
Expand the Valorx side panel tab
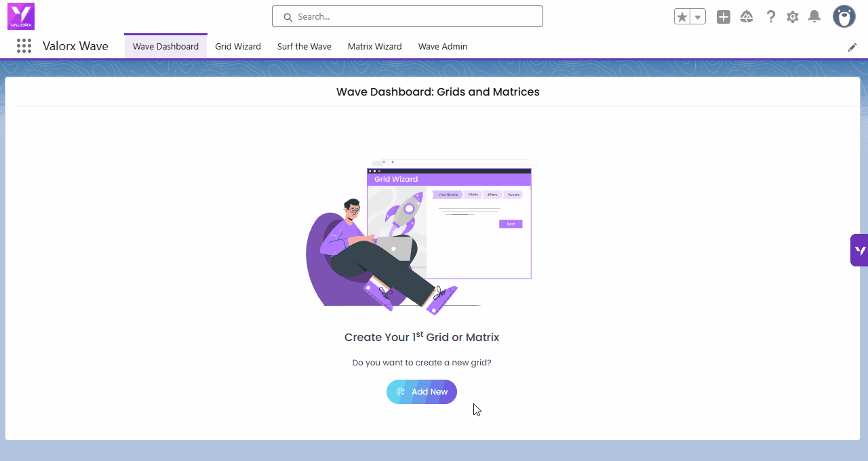click(x=859, y=250)
